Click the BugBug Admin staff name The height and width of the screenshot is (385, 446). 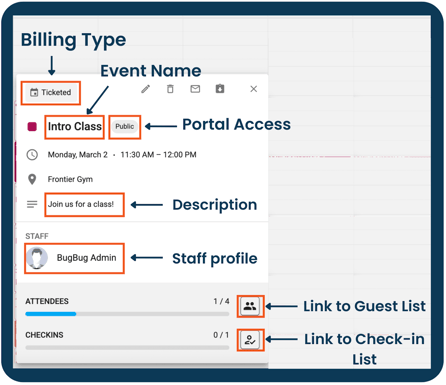pos(87,258)
